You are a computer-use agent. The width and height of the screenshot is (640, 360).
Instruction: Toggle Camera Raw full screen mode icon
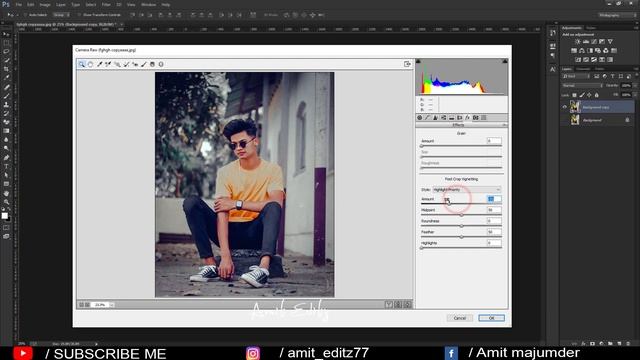(x=407, y=64)
